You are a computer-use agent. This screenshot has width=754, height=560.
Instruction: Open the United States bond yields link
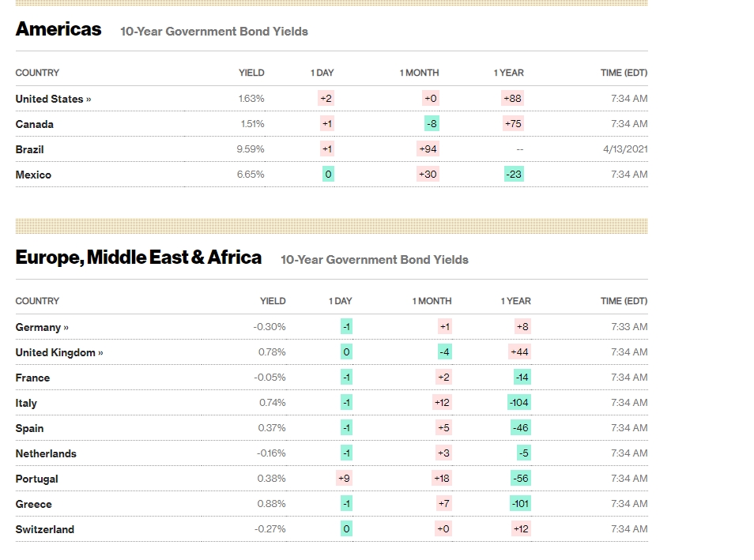tap(53, 99)
